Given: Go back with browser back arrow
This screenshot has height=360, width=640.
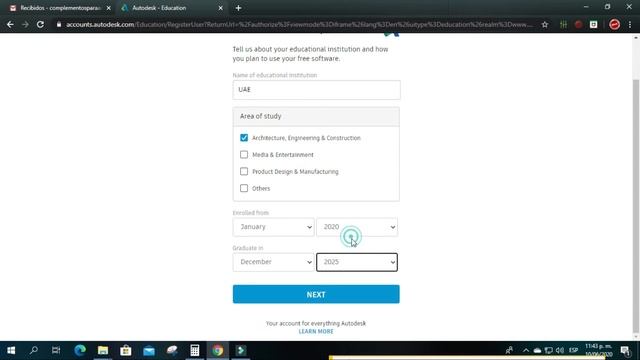Looking at the screenshot, I should pyautogui.click(x=10, y=24).
